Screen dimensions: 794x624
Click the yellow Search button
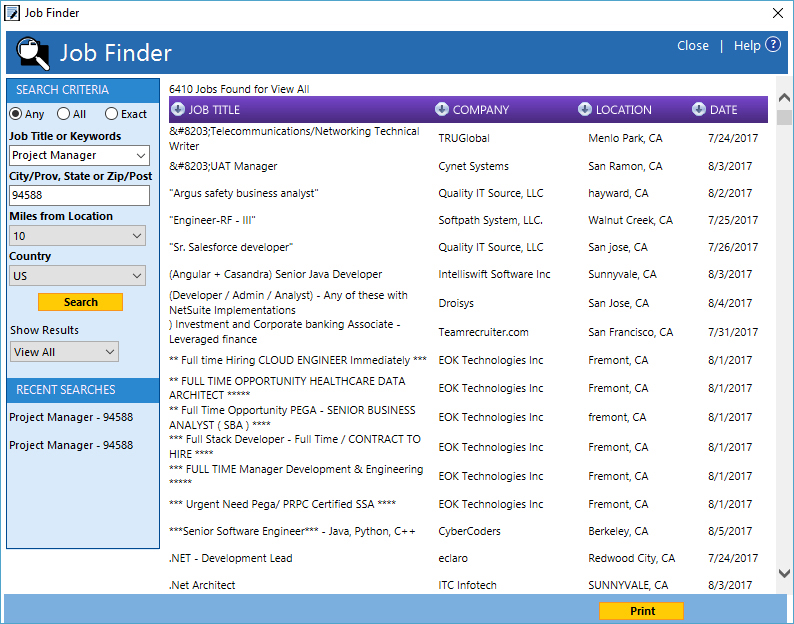click(x=81, y=302)
